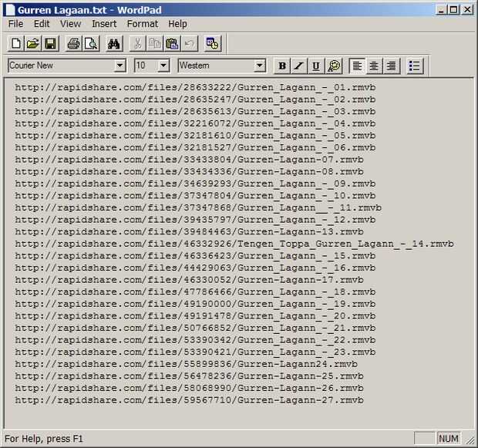
Task: Click the Gurren-Lagann-17.rmvb line
Action: [x=189, y=280]
